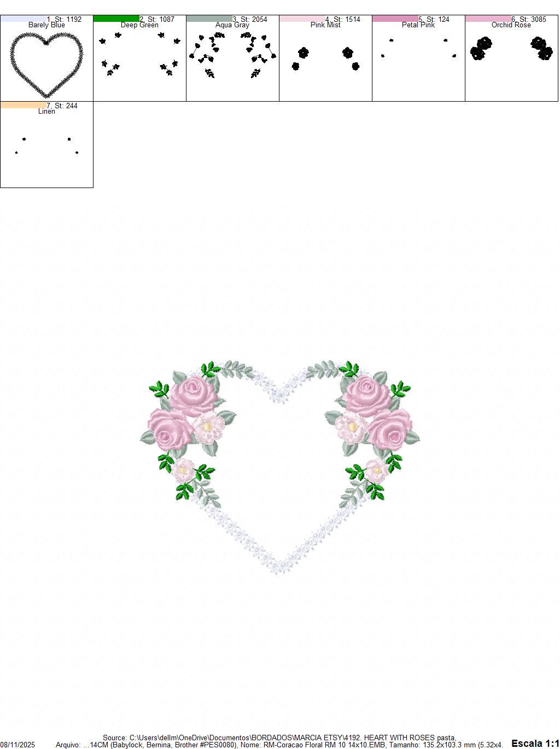Select the Aqua Gray leaves thumbnail
The width and height of the screenshot is (560, 749).
pyautogui.click(x=232, y=60)
